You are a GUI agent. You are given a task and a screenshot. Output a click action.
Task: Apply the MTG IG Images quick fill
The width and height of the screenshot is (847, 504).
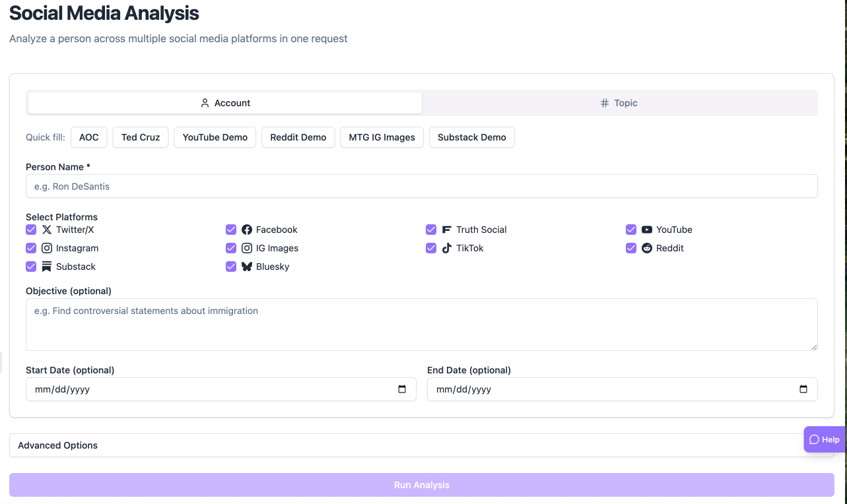click(x=382, y=137)
